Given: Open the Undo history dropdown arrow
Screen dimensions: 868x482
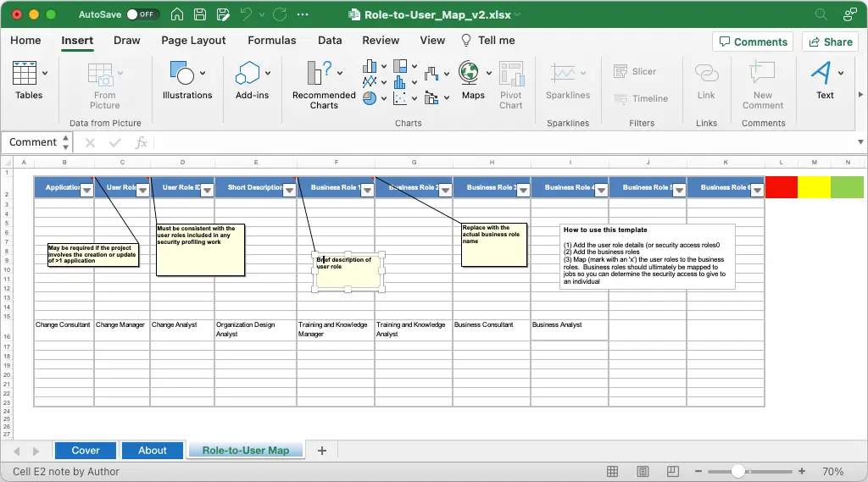Looking at the screenshot, I should tap(262, 14).
